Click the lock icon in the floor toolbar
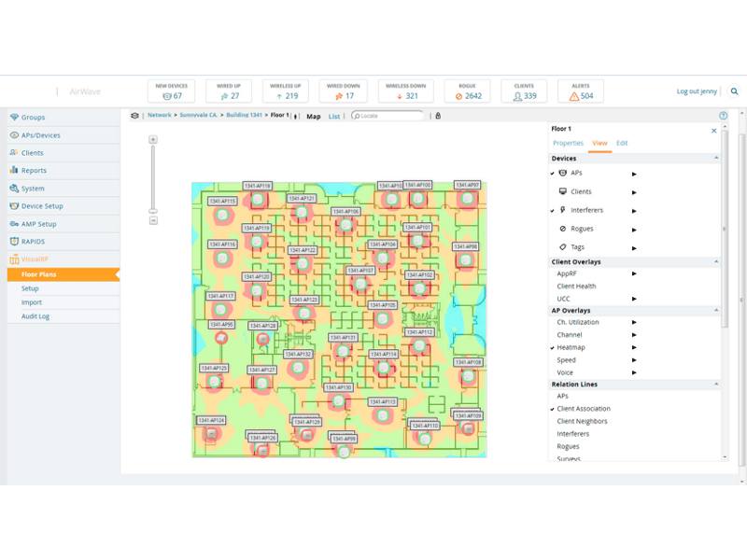747x560 pixels. point(438,116)
